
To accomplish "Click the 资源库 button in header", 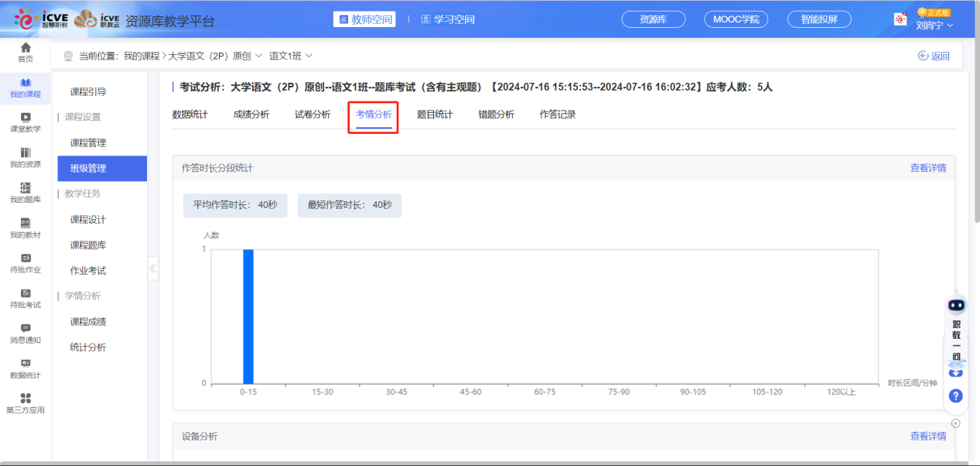I will [654, 19].
